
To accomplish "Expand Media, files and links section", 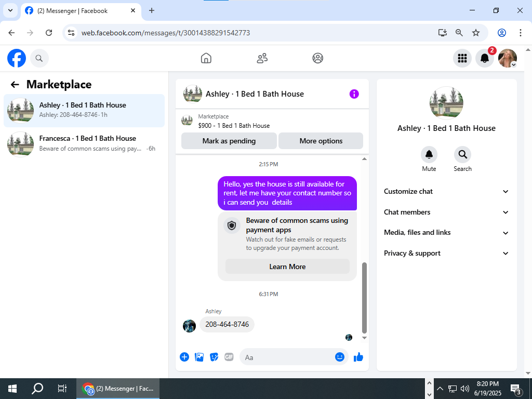I will (x=446, y=233).
